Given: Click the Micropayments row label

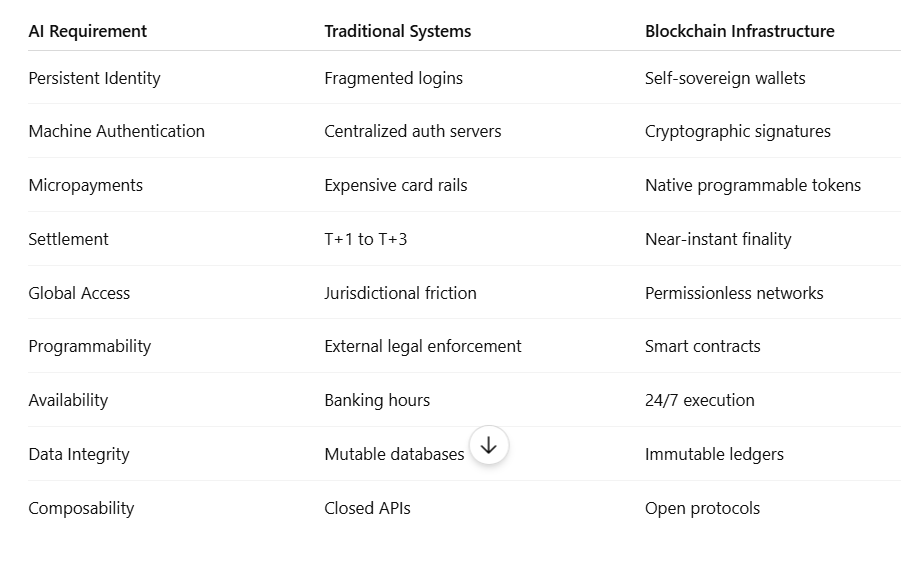Looking at the screenshot, I should (x=86, y=185).
